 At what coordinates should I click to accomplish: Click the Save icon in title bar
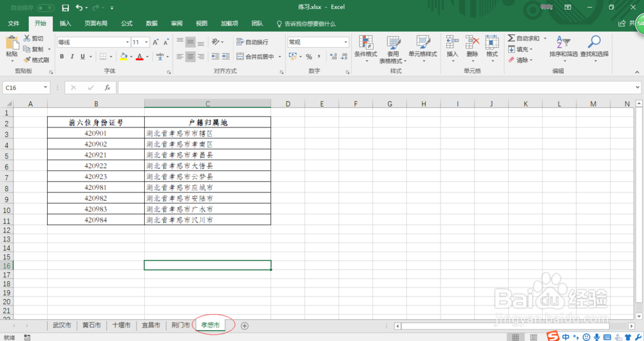pos(65,8)
